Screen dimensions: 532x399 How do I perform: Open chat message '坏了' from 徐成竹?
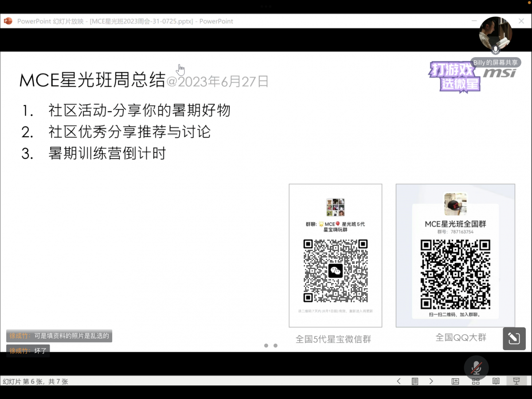pyautogui.click(x=28, y=351)
